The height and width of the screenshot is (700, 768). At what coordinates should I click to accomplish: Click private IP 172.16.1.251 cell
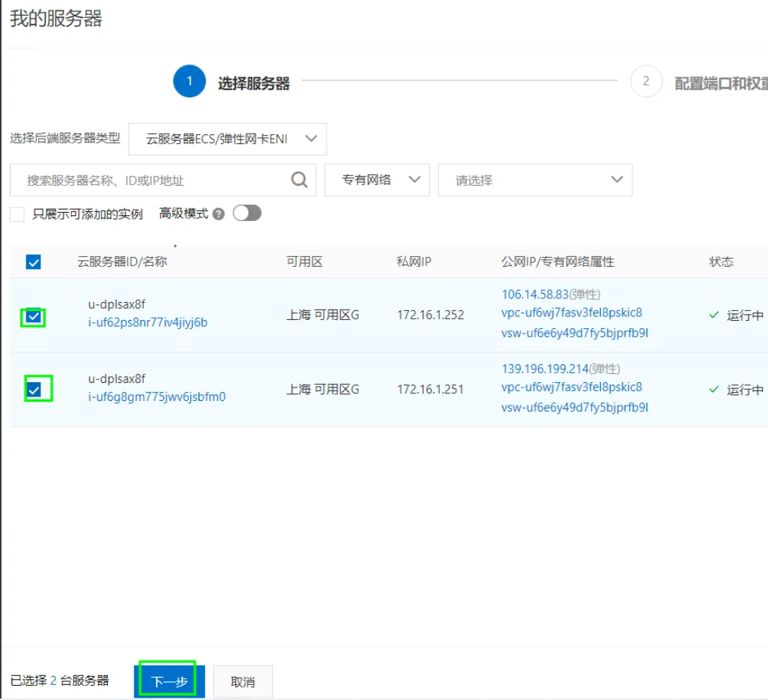[x=430, y=390]
